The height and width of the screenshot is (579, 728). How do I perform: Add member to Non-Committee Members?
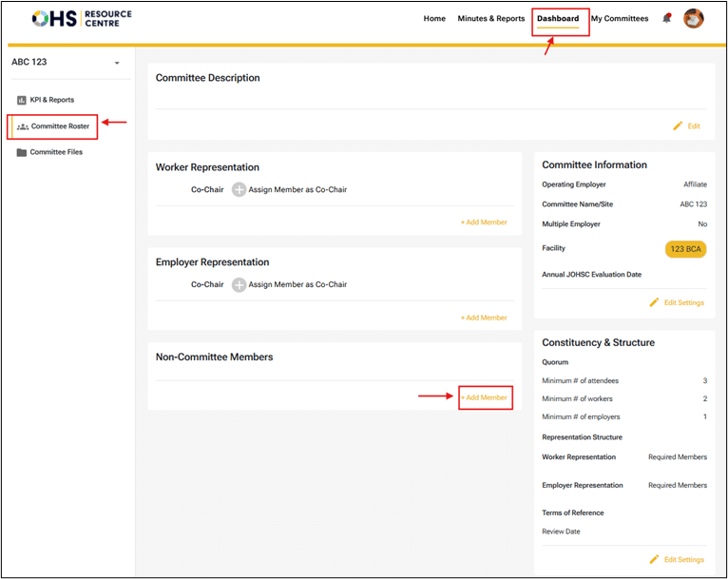click(x=485, y=397)
